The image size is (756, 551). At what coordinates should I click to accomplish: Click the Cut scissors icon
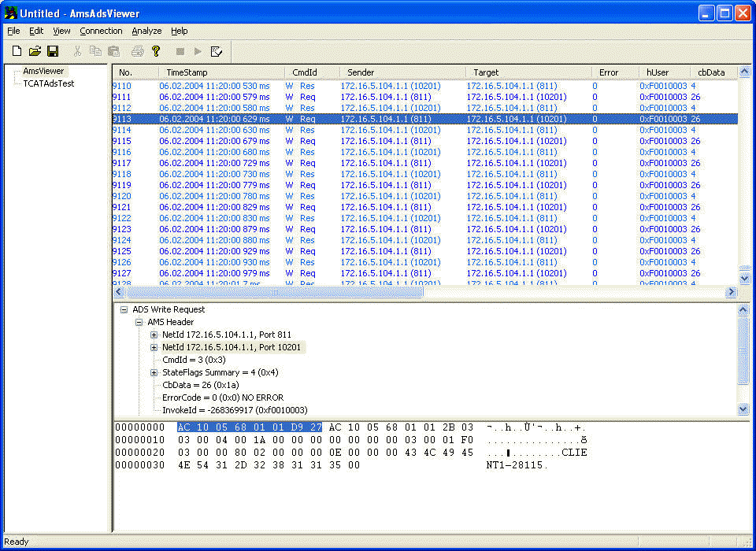(77, 51)
